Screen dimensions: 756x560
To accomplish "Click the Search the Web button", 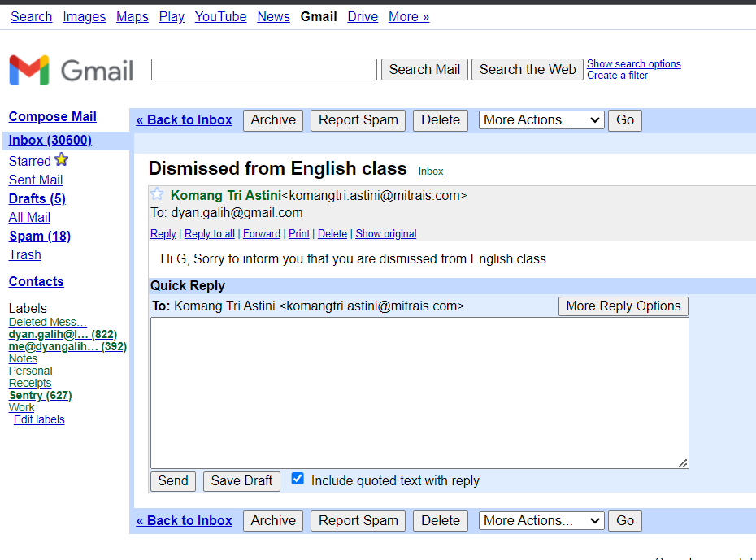I will [x=528, y=69].
